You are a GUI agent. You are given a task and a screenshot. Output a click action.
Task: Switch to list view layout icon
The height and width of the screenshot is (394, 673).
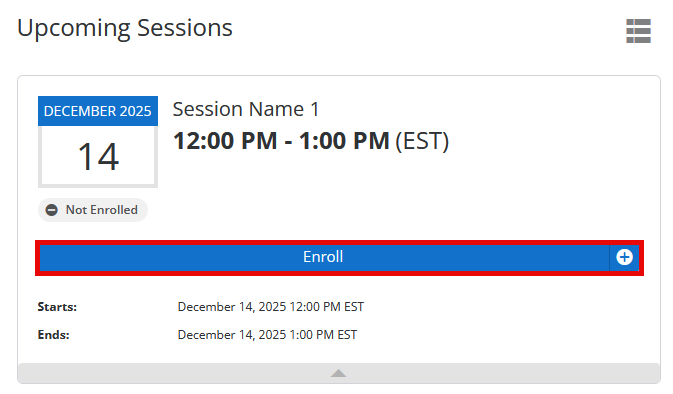pyautogui.click(x=638, y=31)
